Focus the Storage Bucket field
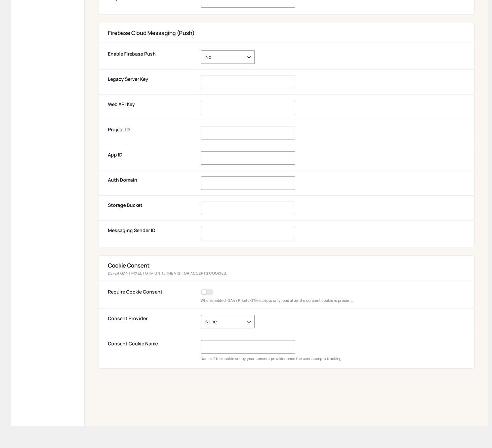The height and width of the screenshot is (448, 492). (x=248, y=208)
